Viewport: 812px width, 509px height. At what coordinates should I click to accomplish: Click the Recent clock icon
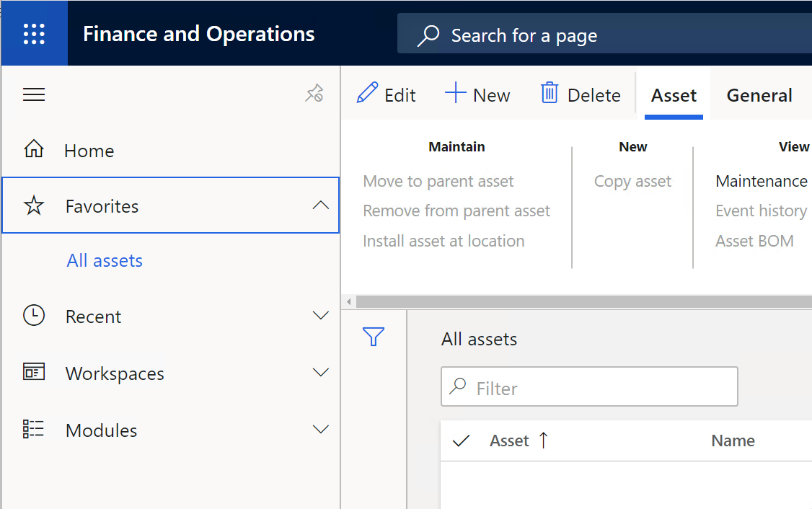point(34,315)
